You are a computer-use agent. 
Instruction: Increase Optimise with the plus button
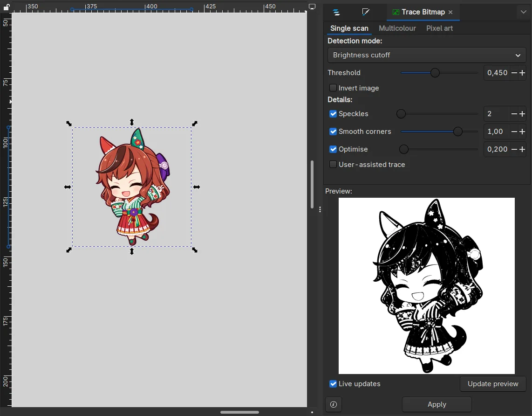522,149
